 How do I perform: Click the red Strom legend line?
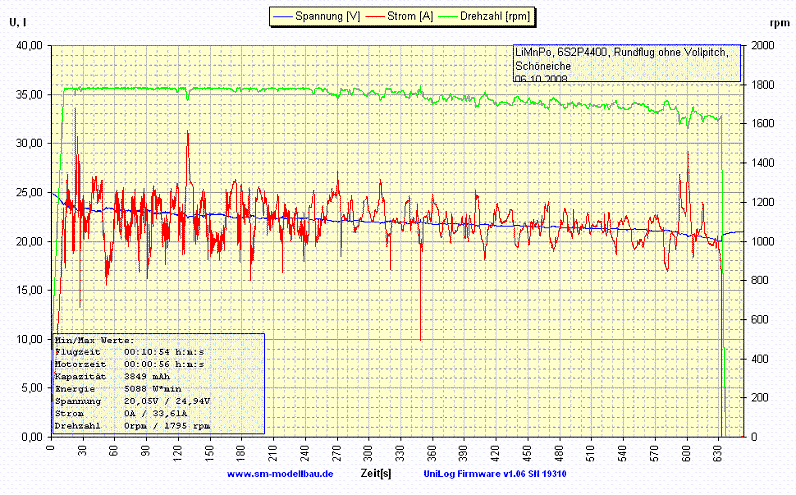point(375,17)
